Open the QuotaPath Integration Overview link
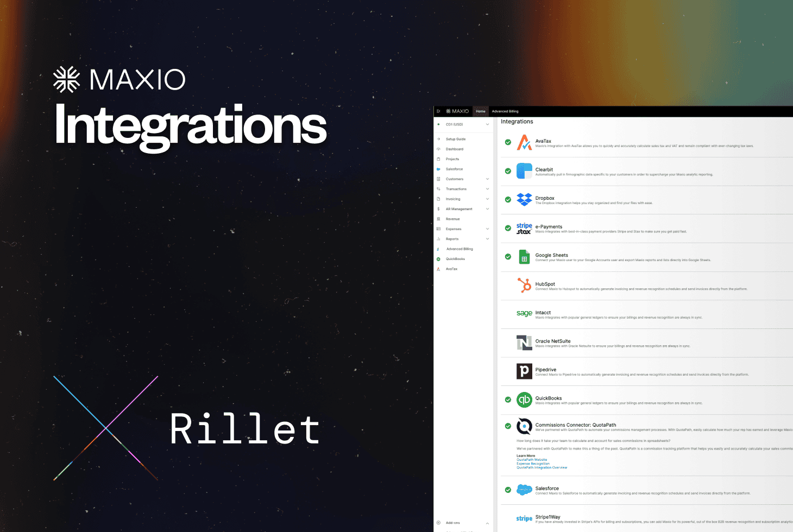 click(542, 467)
